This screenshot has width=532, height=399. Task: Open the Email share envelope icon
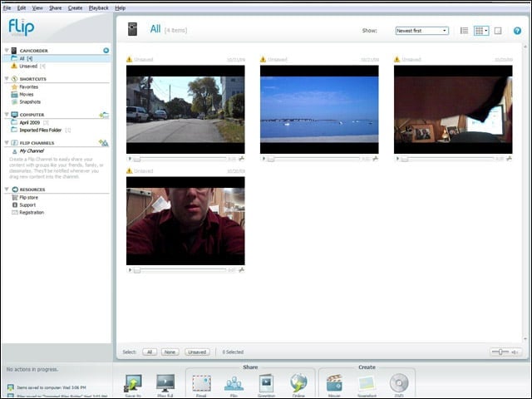click(x=201, y=383)
